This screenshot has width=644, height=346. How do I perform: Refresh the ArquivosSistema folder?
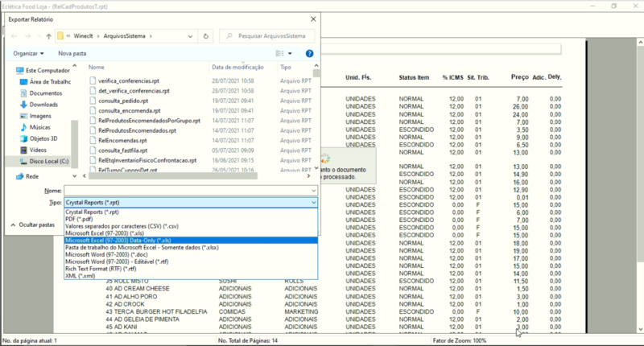click(206, 36)
